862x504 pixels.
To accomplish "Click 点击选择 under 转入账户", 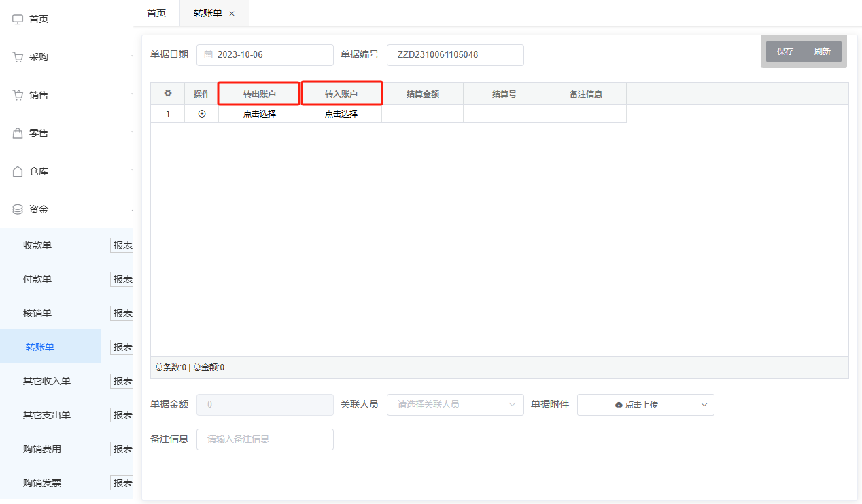I will coord(341,114).
